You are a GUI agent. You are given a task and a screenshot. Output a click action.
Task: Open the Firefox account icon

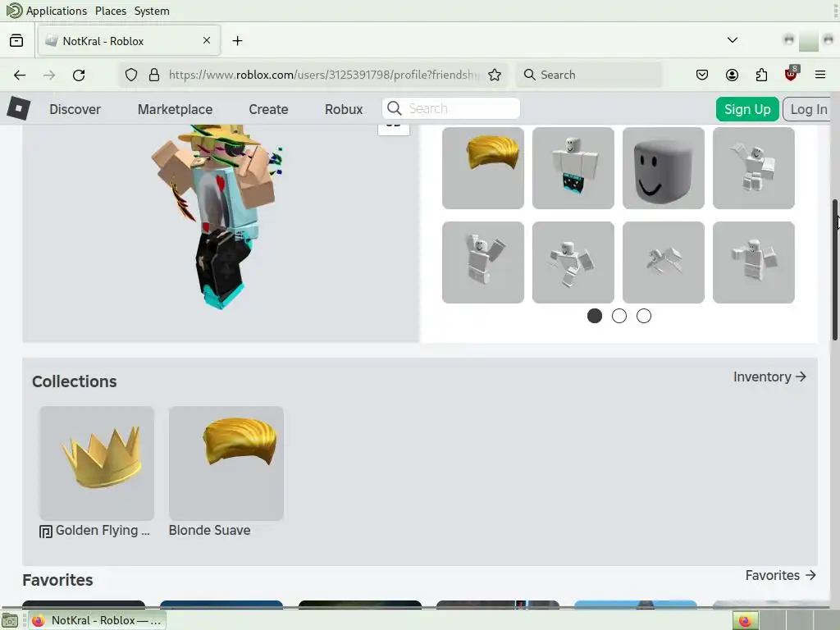(x=732, y=75)
